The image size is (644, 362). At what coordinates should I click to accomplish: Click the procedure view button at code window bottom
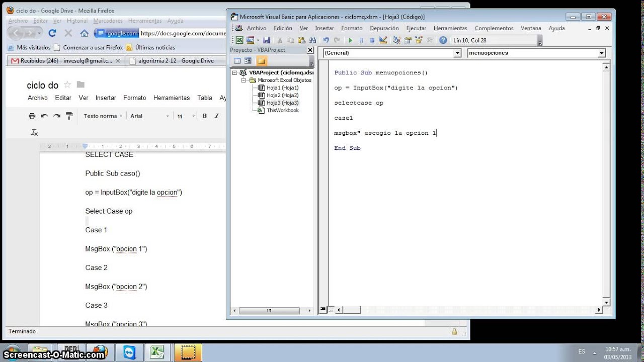323,310
